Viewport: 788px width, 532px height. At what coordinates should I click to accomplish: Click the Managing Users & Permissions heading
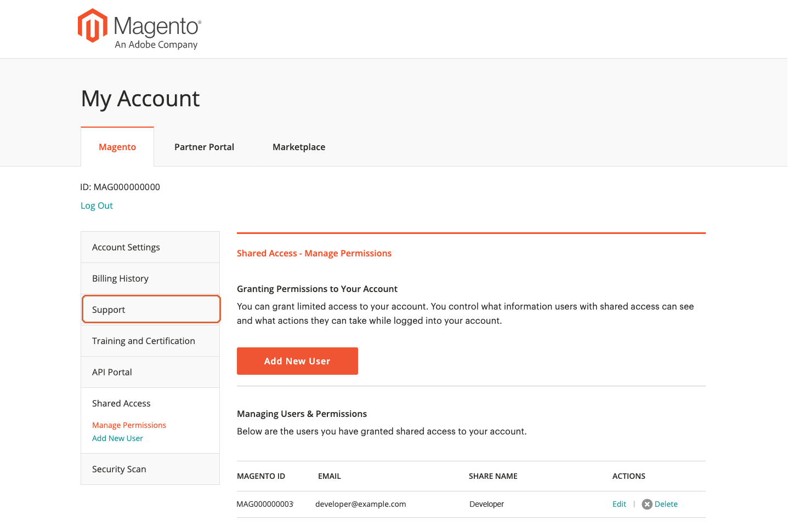(302, 414)
